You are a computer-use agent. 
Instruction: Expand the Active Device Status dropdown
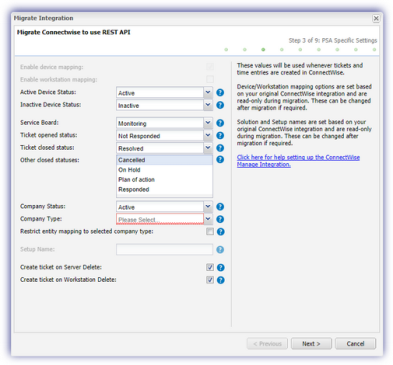208,92
